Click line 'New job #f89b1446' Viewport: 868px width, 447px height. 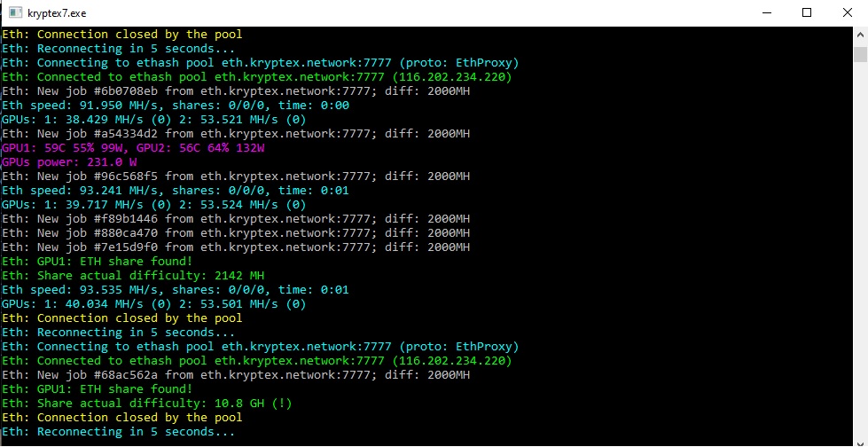[x=236, y=219]
